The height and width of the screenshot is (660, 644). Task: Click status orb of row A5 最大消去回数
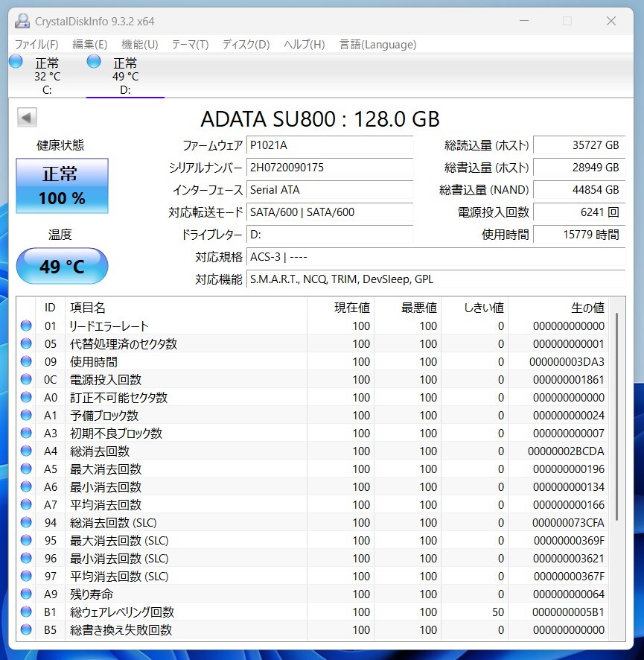click(x=26, y=469)
